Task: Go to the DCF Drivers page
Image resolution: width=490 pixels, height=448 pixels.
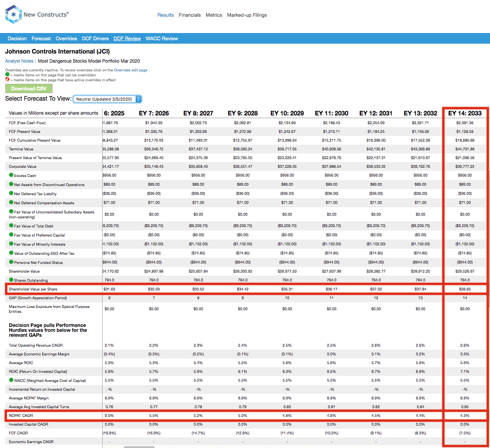Action: coord(95,38)
